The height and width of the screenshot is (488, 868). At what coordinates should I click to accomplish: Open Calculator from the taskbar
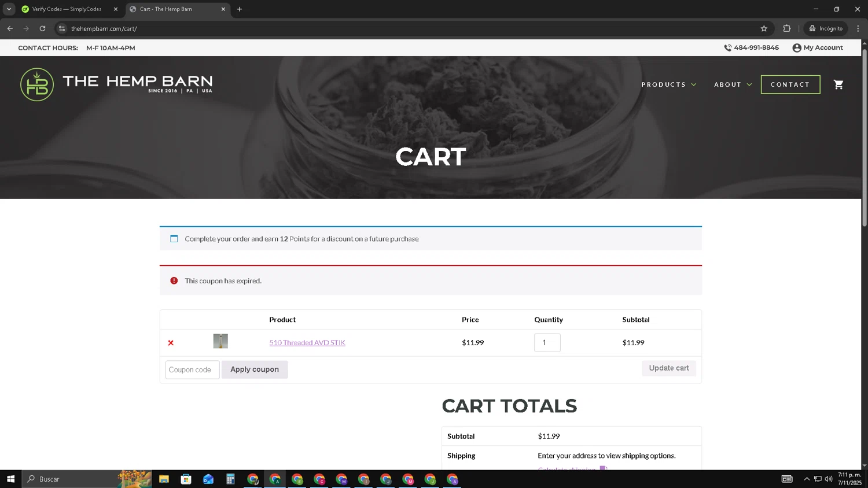(230, 479)
